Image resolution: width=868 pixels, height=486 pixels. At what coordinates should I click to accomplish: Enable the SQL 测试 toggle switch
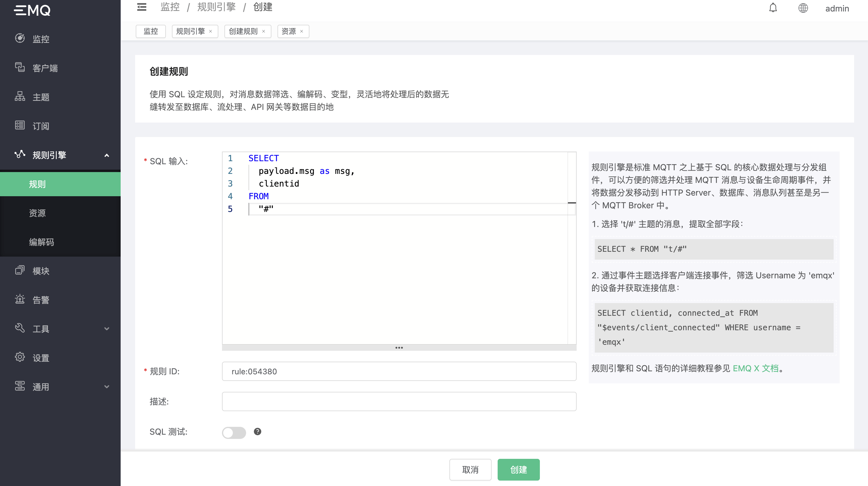(x=234, y=432)
